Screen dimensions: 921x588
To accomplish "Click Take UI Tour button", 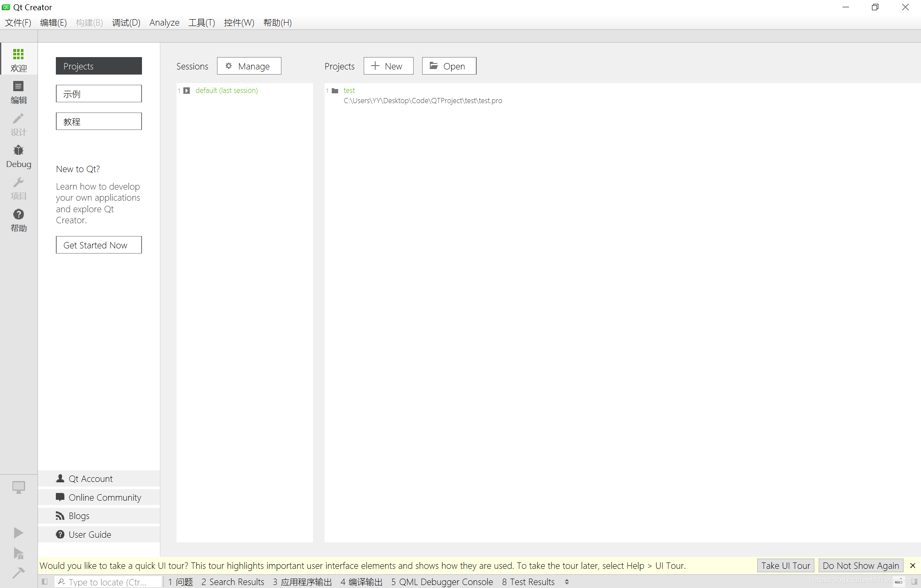I will tap(785, 565).
